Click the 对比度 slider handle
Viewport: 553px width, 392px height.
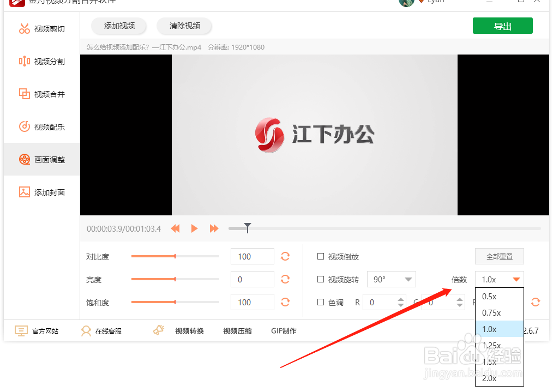[175, 256]
